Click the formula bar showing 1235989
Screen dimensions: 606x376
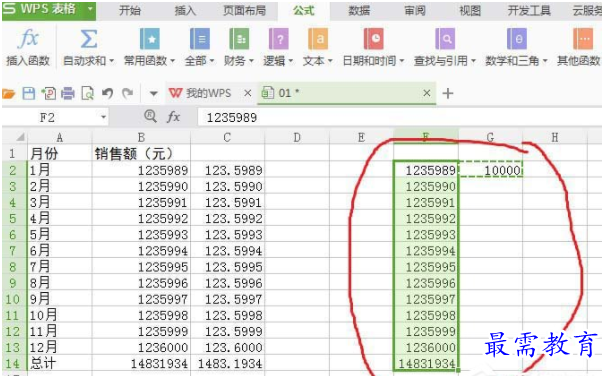[400, 117]
